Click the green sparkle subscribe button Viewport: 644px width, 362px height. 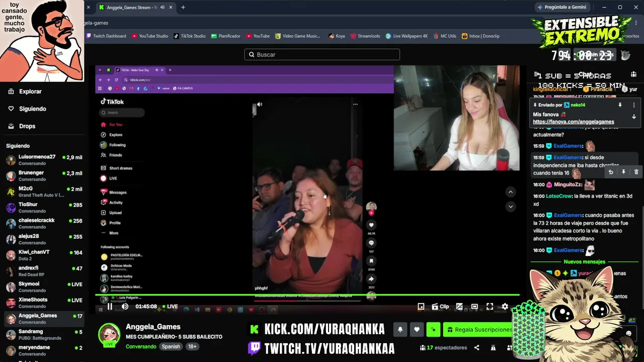[x=433, y=329]
